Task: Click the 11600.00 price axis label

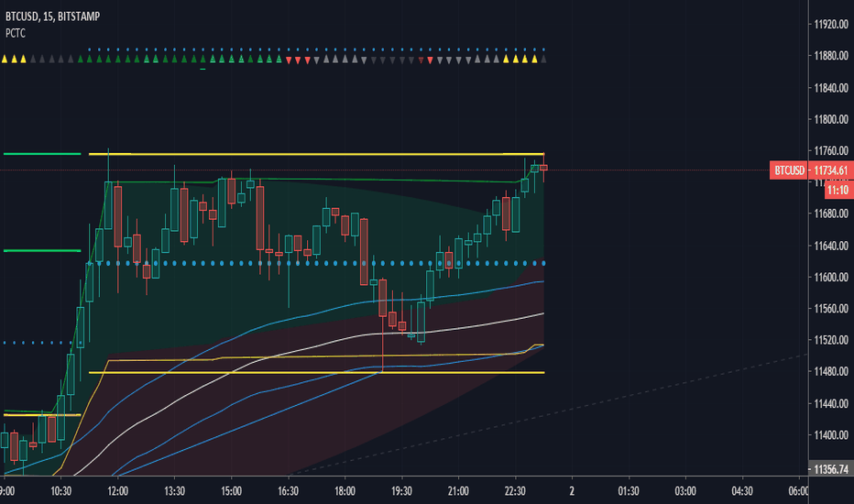Action: 830,277
